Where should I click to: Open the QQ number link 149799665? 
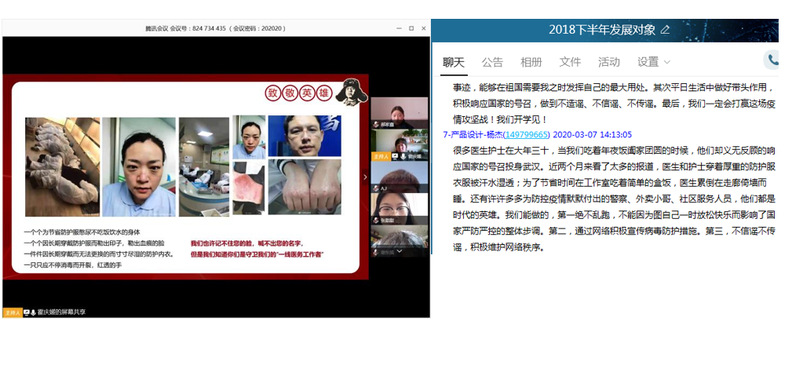click(x=527, y=135)
